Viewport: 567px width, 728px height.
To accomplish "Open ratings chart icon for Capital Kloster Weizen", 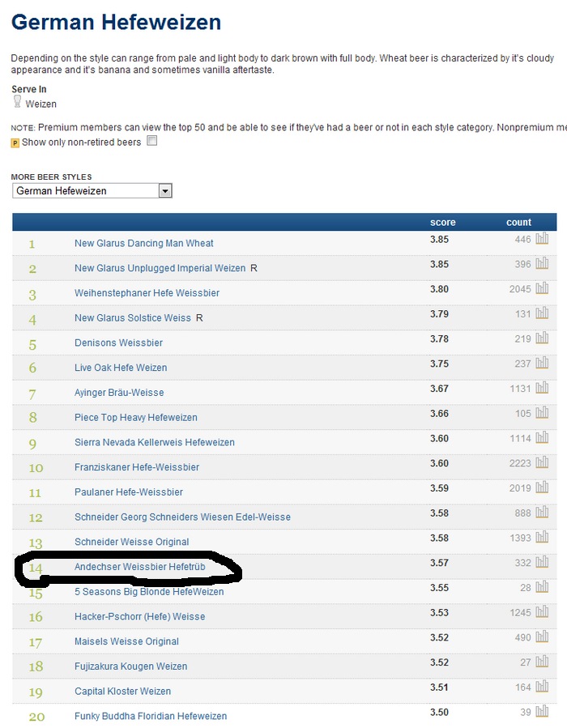I will [x=542, y=687].
